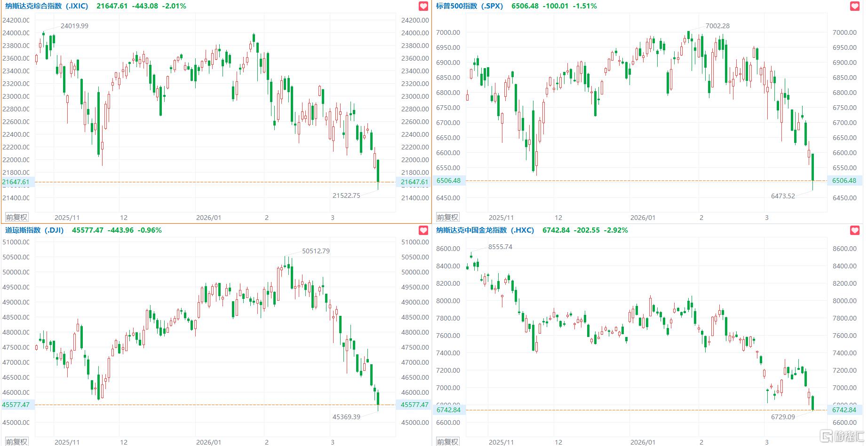
Task: Click the left-axis 45577.47 current price tag
Action: pos(16,405)
